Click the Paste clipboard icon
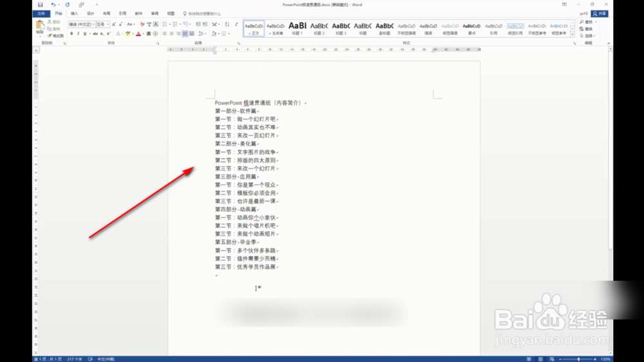Image resolution: width=644 pixels, height=362 pixels. [40, 25]
